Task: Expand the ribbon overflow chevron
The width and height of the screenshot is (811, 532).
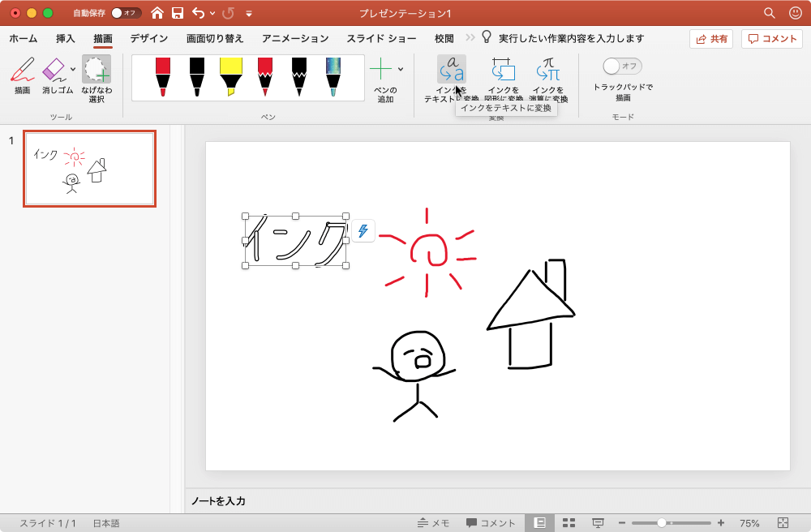Action: (472, 36)
